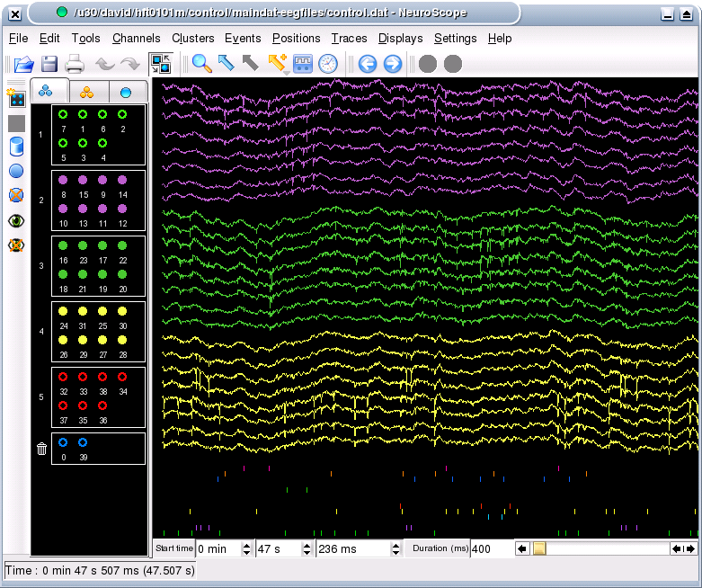The height and width of the screenshot is (588, 702).
Task: Print the traces with the printer icon
Action: click(x=75, y=64)
